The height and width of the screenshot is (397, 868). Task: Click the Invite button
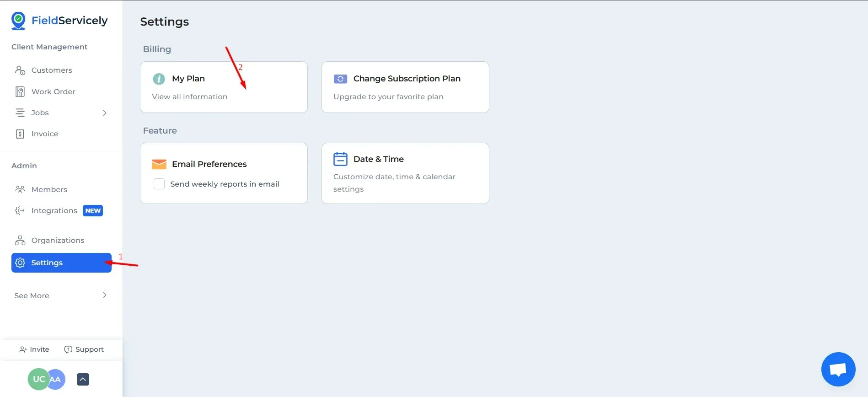point(34,349)
